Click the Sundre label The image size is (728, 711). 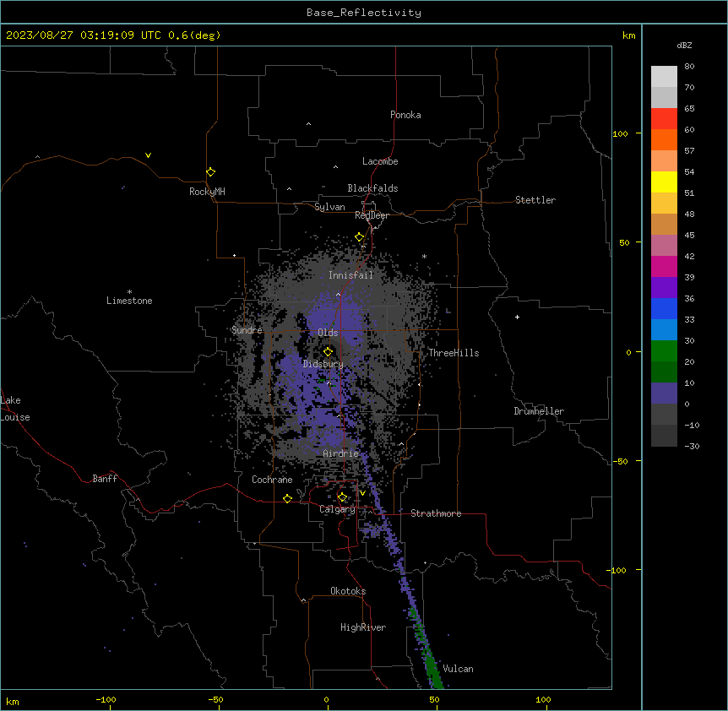[x=247, y=330]
